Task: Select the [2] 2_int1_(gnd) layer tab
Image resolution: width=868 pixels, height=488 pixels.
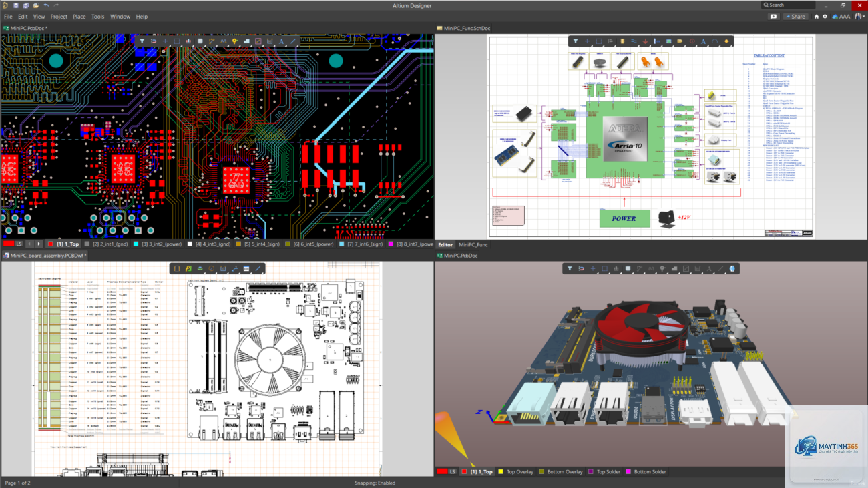Action: pos(105,244)
